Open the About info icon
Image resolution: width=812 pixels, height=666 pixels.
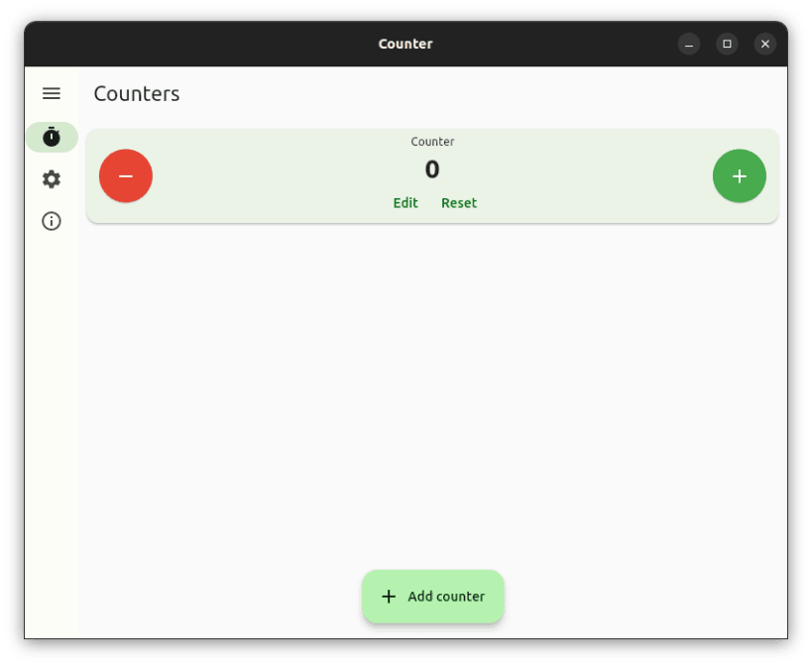[52, 221]
